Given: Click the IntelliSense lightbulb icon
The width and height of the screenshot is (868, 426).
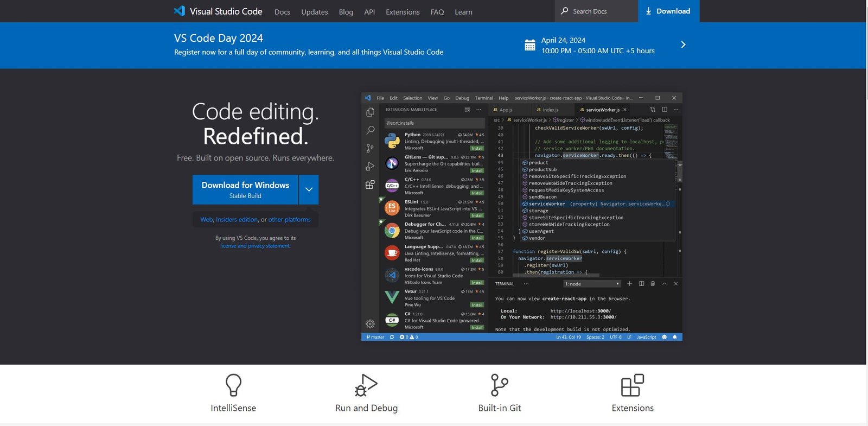Looking at the screenshot, I should click(x=233, y=385).
